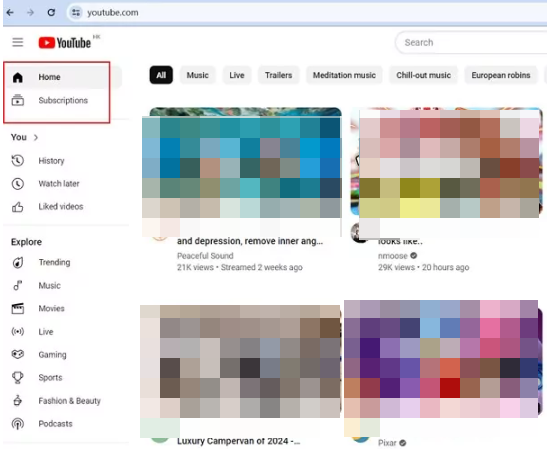
Task: Open video titled 'and depression, remove inner ang...'
Action: (250, 241)
